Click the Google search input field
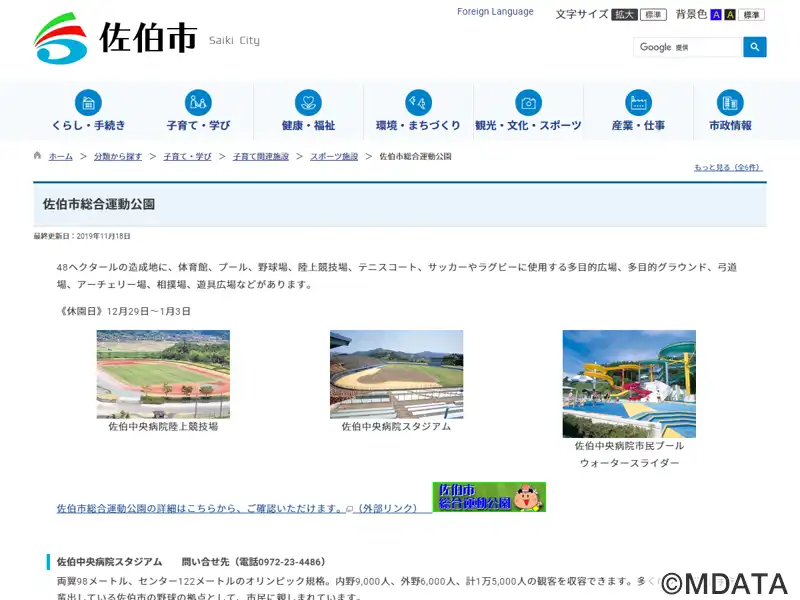800x600 pixels. [688, 47]
